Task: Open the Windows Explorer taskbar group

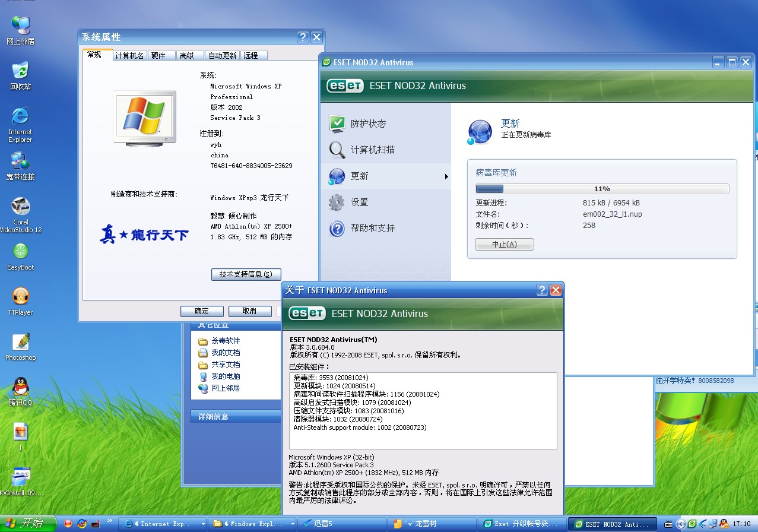Action: [x=253, y=524]
